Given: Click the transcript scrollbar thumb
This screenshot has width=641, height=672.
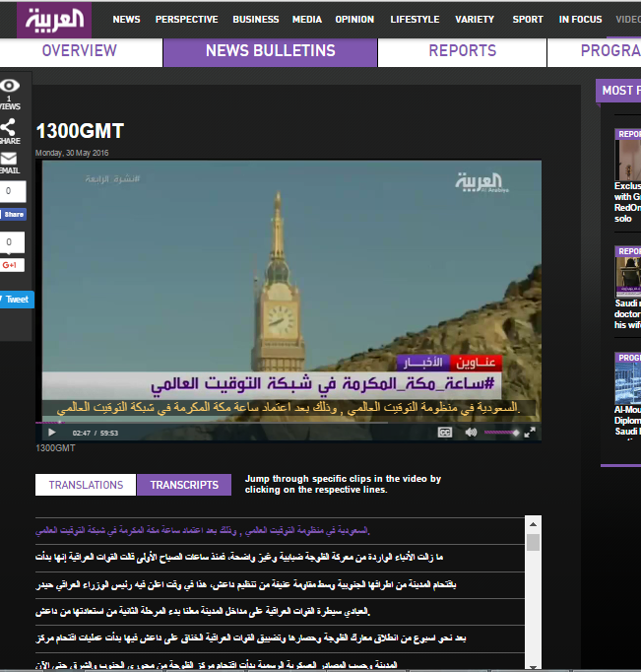Looking at the screenshot, I should coord(533,542).
